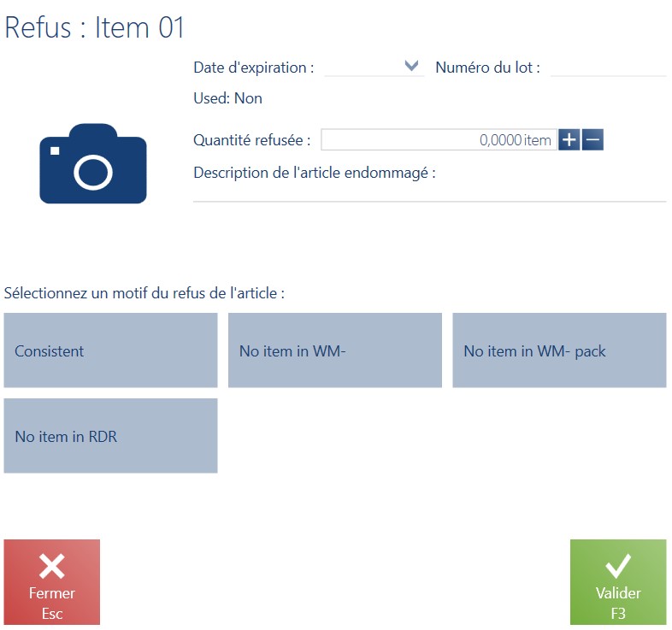The image size is (672, 630).
Task: Focus the Numéro du lot field
Action: pos(608,68)
